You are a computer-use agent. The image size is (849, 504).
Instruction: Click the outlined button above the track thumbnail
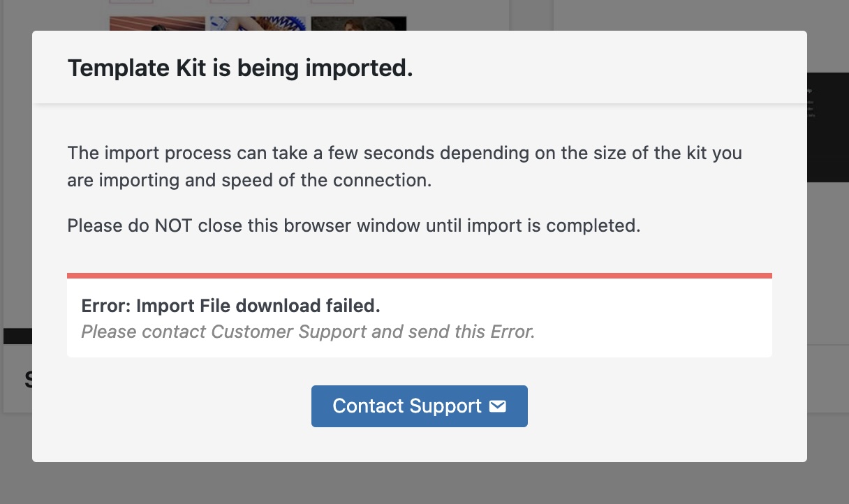coord(130,1)
